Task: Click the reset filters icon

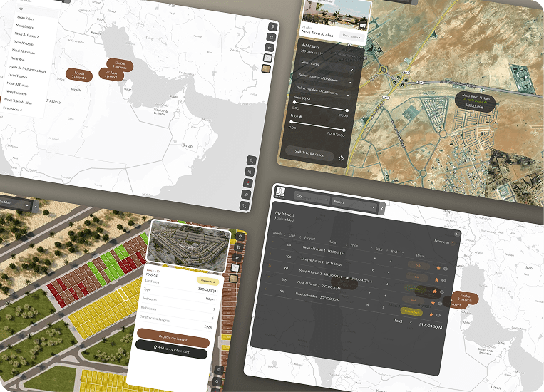Action: [x=341, y=158]
